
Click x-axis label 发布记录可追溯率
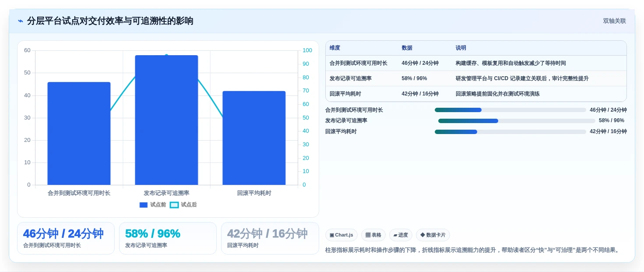[166, 193]
